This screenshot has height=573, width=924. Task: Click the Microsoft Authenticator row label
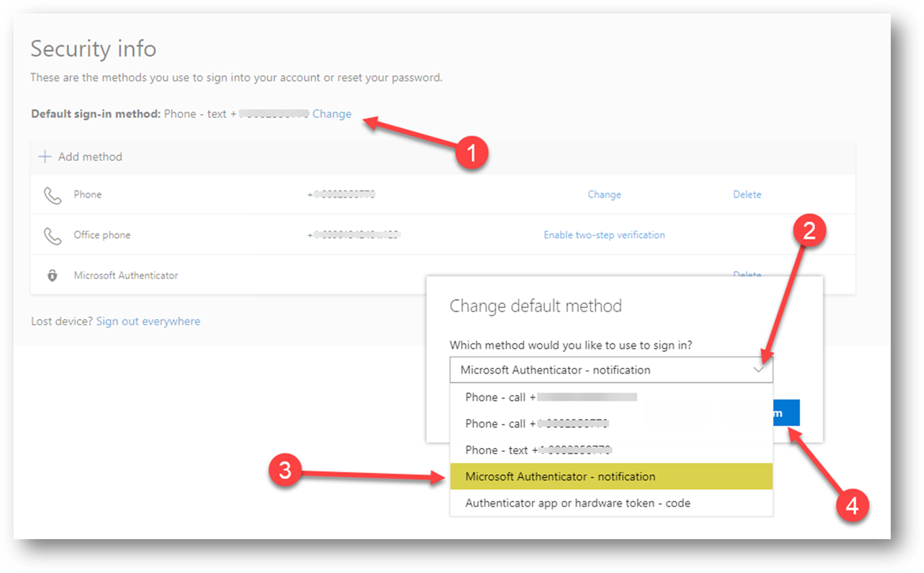pyautogui.click(x=126, y=275)
